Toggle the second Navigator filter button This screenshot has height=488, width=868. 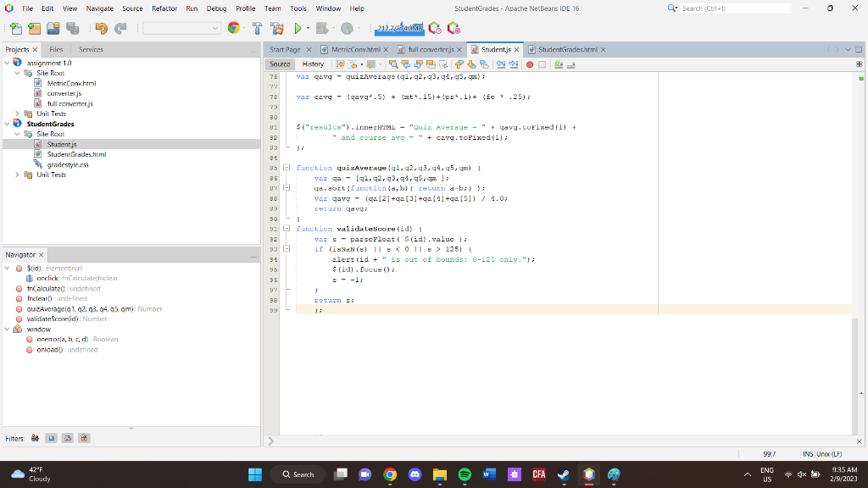50,438
